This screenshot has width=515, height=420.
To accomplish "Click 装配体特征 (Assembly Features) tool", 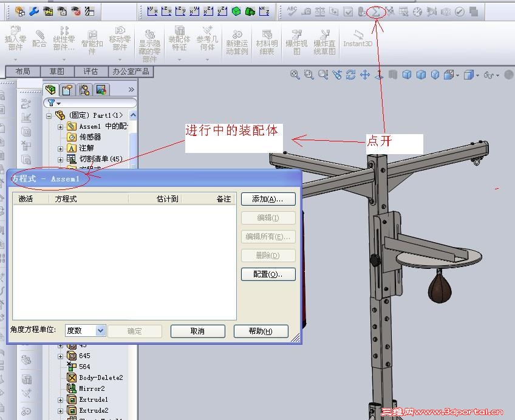I will coord(179,39).
